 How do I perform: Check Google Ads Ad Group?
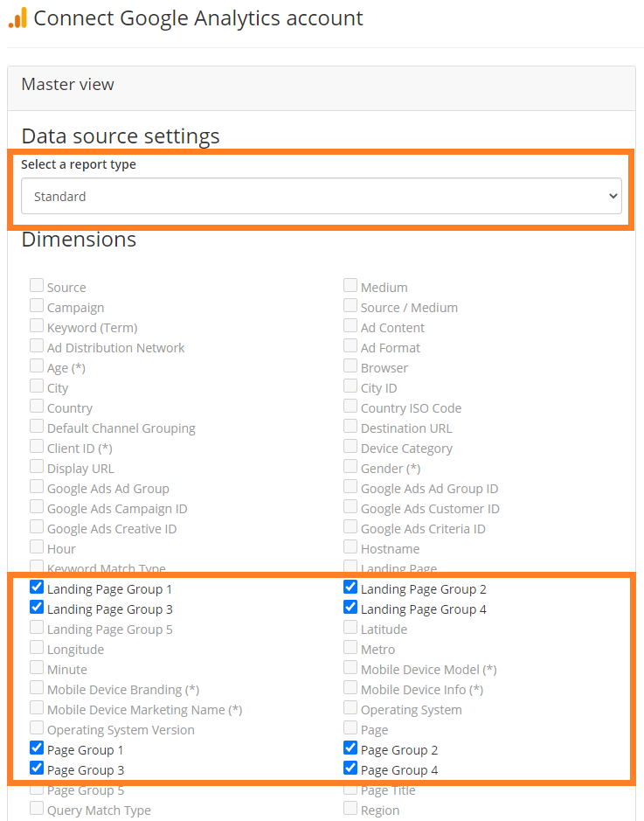[37, 486]
